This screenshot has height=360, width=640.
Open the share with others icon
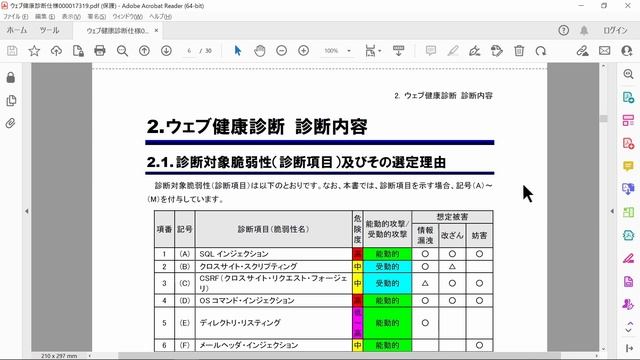pos(627,51)
